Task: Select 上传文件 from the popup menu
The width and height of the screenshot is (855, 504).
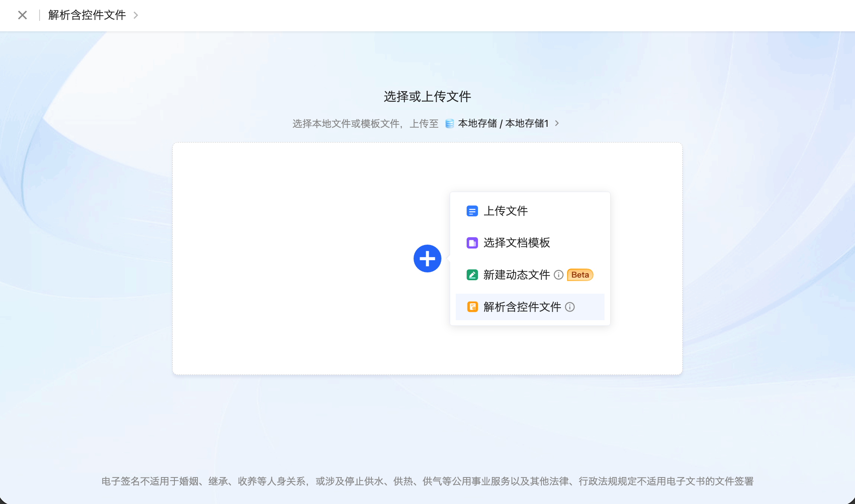Action: click(505, 211)
